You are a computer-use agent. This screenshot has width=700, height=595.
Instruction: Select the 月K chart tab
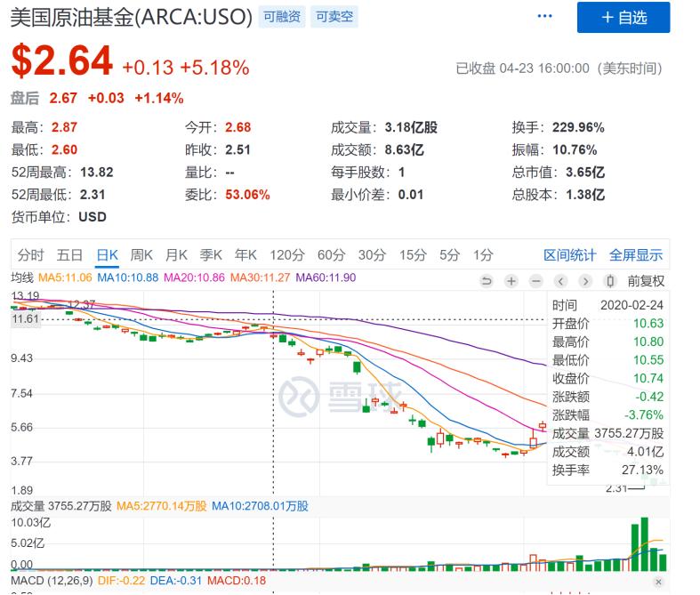point(176,255)
